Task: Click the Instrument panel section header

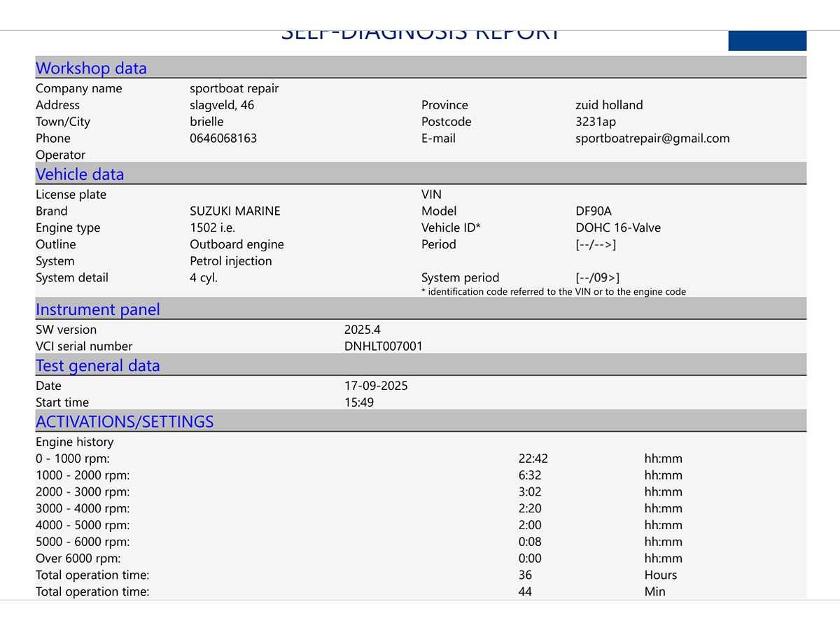Action: pyautogui.click(x=97, y=309)
